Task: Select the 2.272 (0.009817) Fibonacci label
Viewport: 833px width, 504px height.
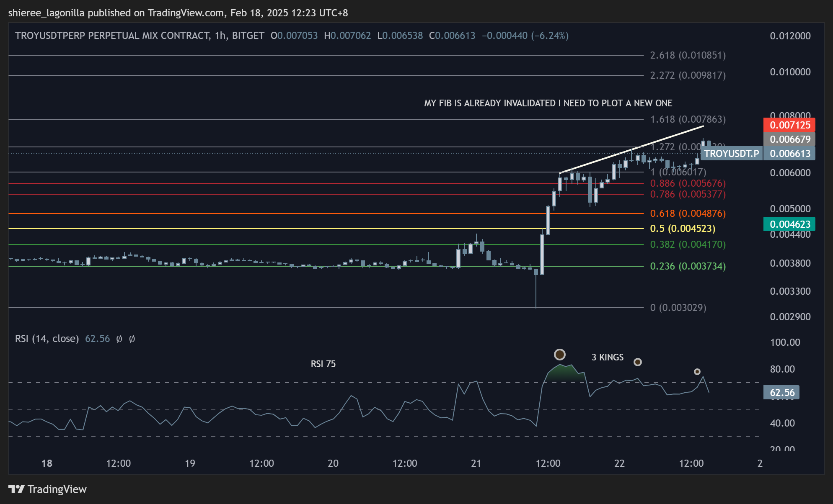Action: click(688, 75)
